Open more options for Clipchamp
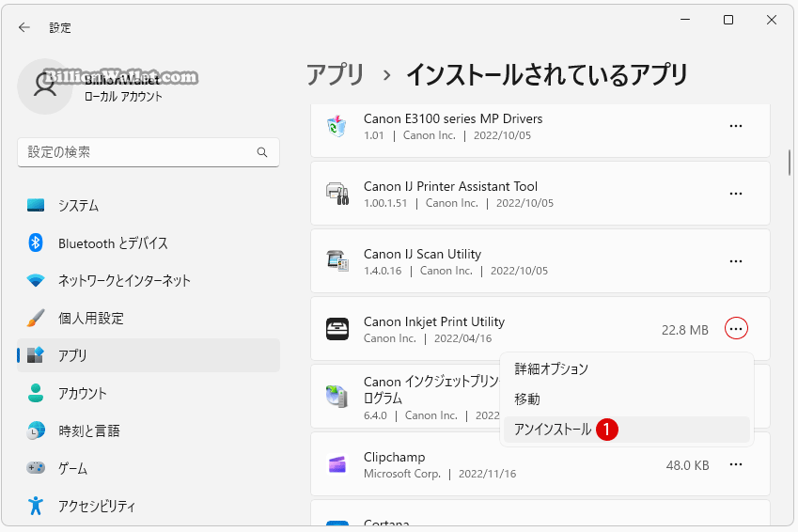The height and width of the screenshot is (532, 798). (x=736, y=464)
